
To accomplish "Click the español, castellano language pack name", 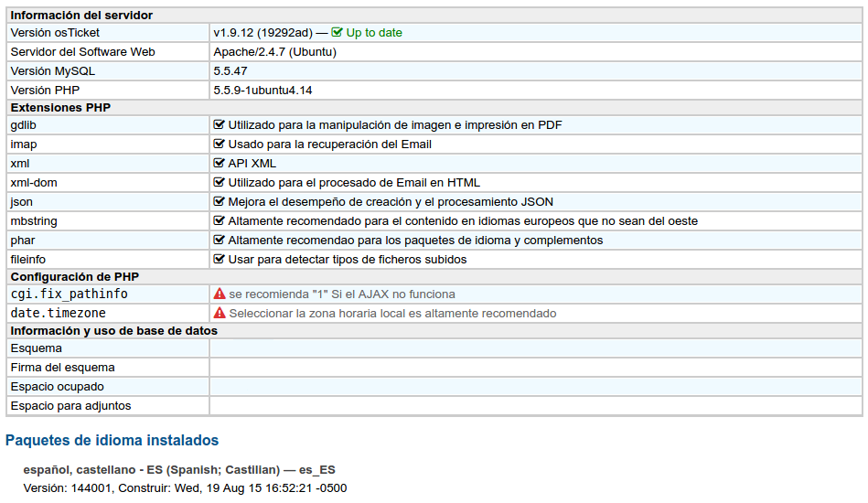I will (x=179, y=470).
